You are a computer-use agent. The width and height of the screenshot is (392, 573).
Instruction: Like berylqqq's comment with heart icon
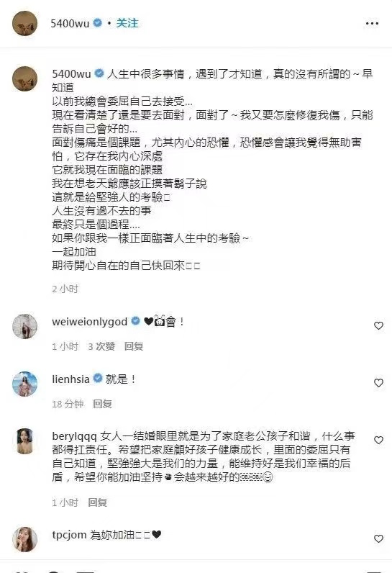pos(378,440)
